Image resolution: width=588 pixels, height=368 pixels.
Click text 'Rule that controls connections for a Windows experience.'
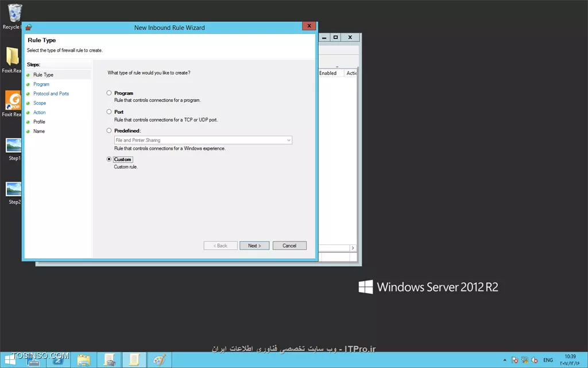click(x=170, y=148)
